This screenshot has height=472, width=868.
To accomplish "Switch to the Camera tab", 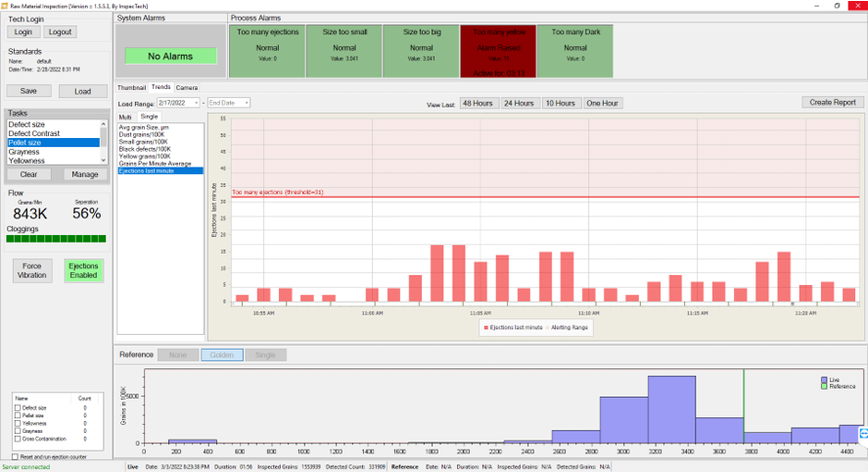I will tap(186, 87).
